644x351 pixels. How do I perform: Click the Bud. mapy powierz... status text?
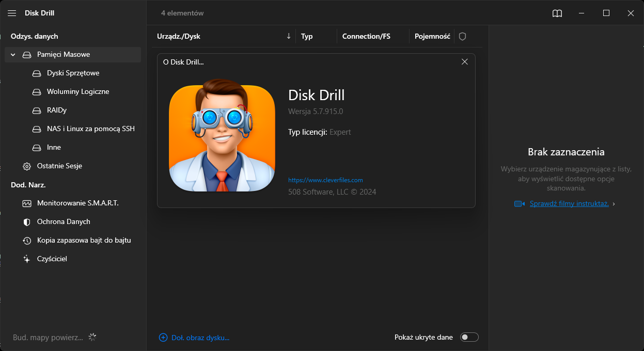[x=48, y=338]
